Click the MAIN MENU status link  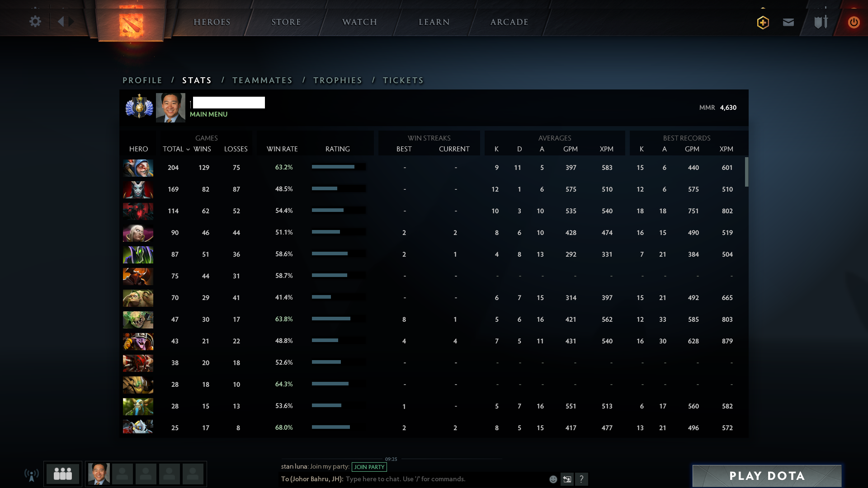coord(209,114)
